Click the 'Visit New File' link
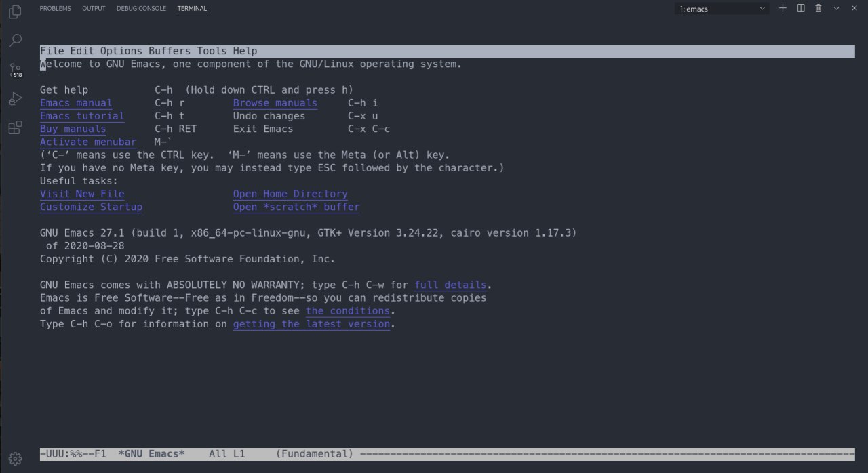The width and height of the screenshot is (868, 473). tap(82, 194)
